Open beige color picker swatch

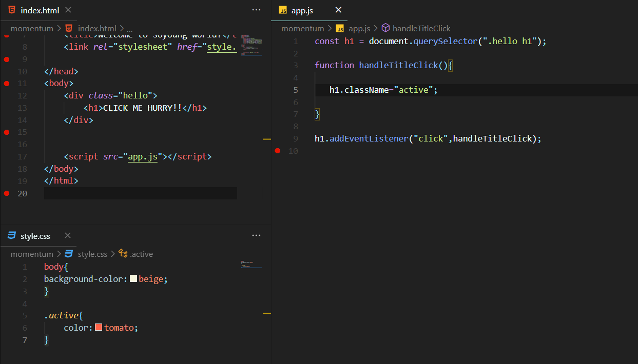tap(133, 279)
